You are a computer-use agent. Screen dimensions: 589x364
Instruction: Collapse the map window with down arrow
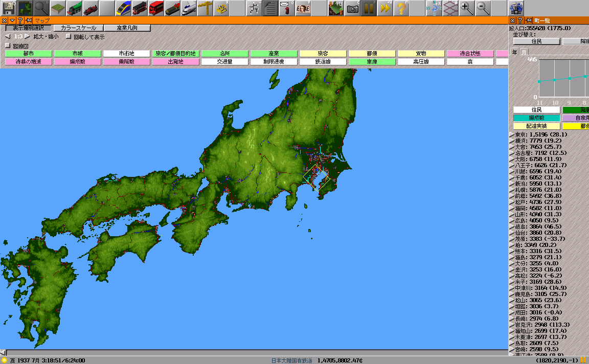[12, 20]
